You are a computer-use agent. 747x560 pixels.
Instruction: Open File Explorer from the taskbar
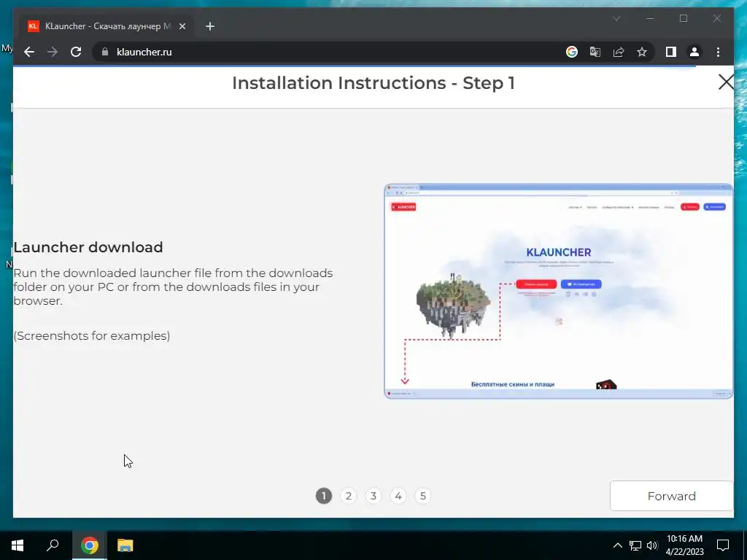tap(125, 545)
